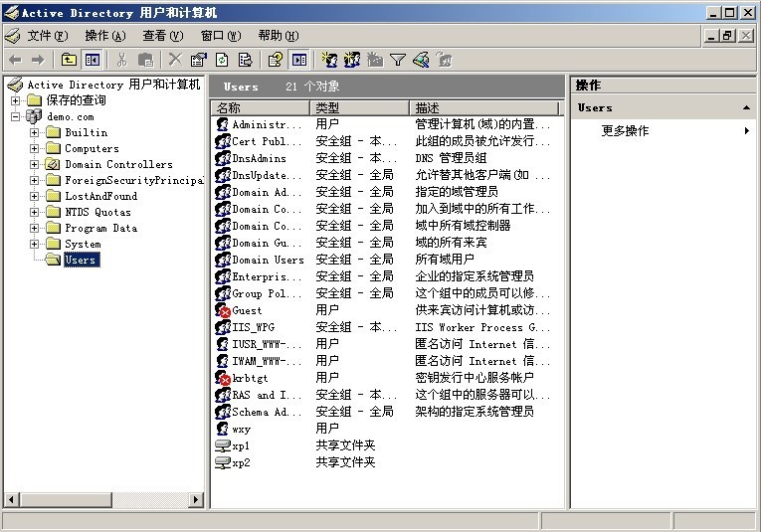Select the Enterprise Admins group entry
The image size is (761, 532).
[x=267, y=276]
